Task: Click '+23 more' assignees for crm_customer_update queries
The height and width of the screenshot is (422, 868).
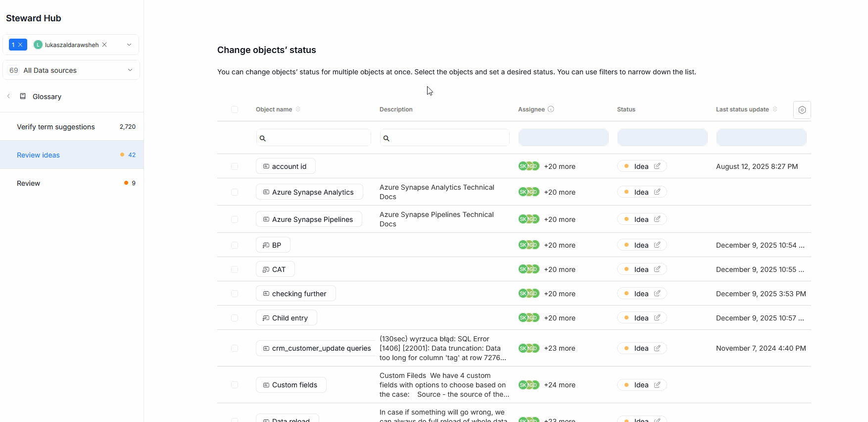Action: (560, 348)
